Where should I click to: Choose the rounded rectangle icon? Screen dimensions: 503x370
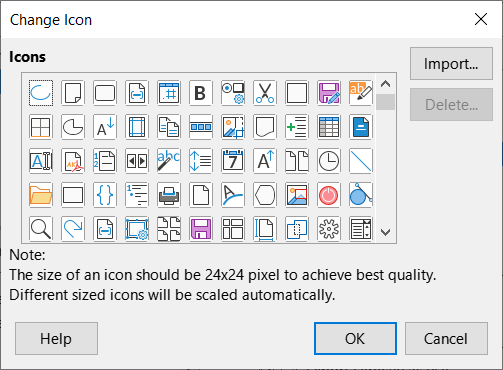click(105, 93)
